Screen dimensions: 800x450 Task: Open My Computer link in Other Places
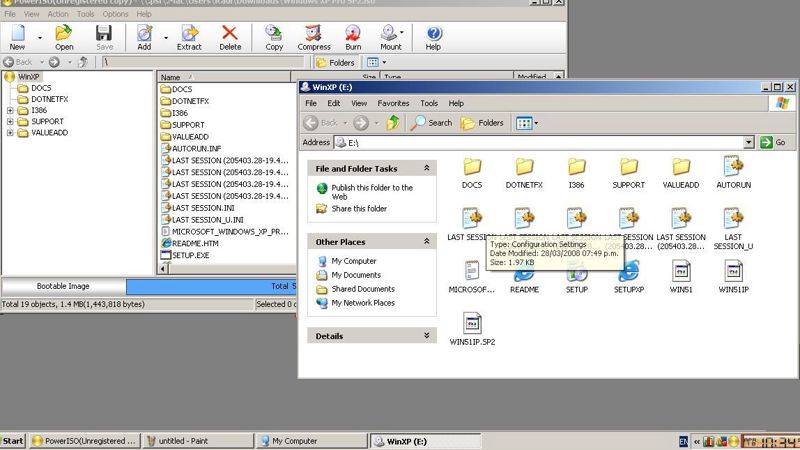[354, 261]
